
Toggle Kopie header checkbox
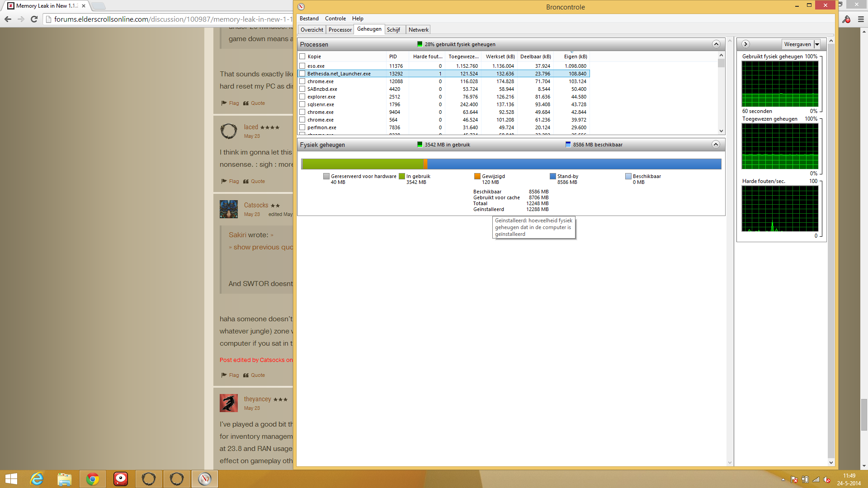click(x=302, y=56)
